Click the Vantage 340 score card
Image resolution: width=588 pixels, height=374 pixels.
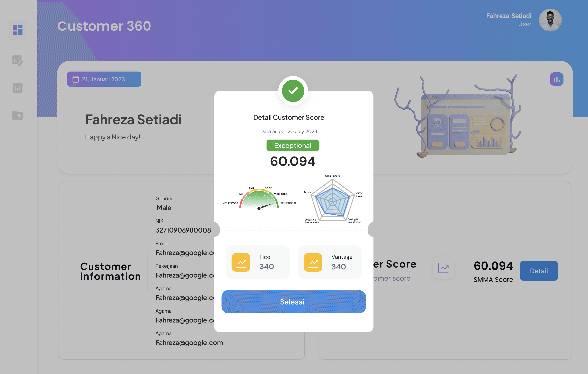(330, 262)
